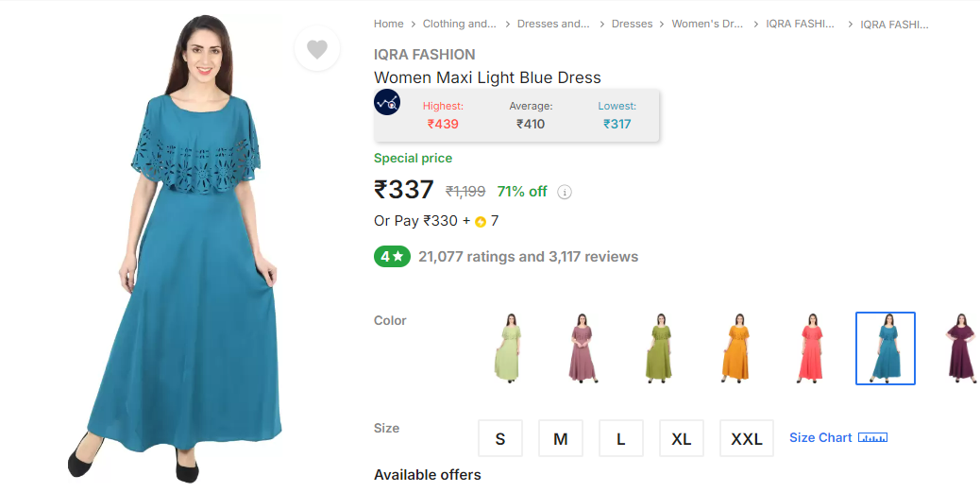Go to Home breadcrumb
The width and height of the screenshot is (980, 492).
point(389,24)
